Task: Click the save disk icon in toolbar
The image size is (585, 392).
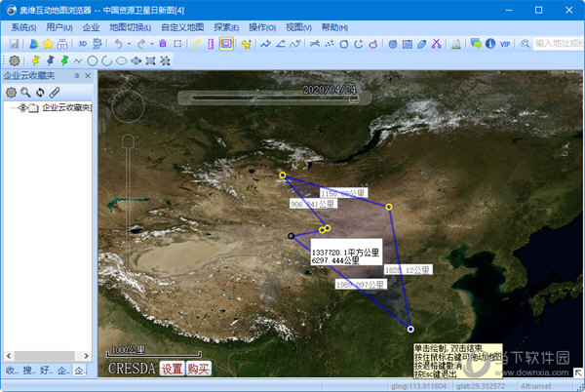Action: 15,44
